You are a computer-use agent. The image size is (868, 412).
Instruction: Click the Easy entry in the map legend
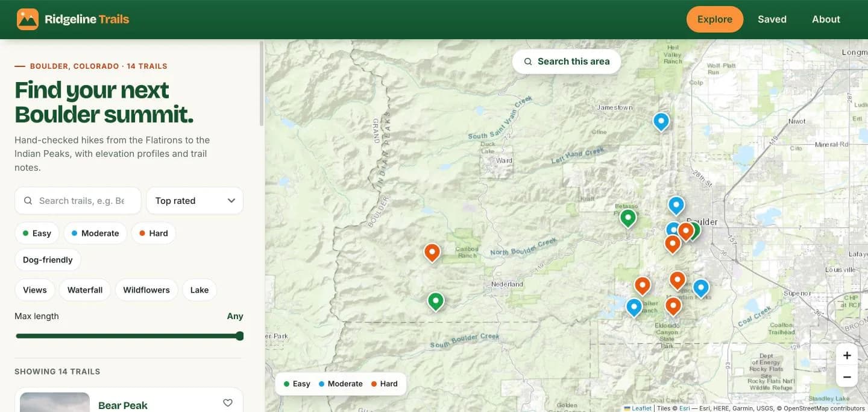pos(297,384)
